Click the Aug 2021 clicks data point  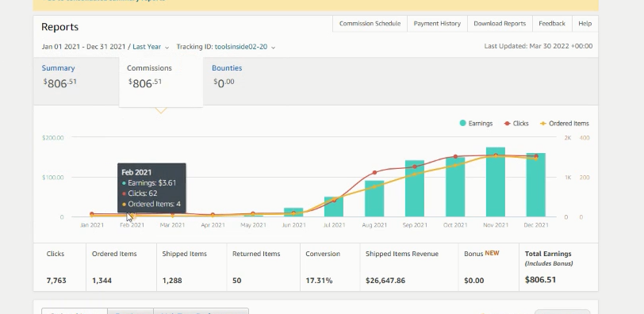click(x=374, y=172)
